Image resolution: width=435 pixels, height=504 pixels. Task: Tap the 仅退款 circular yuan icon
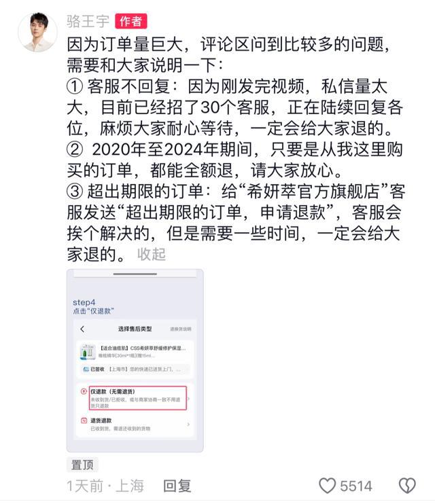tap(84, 391)
